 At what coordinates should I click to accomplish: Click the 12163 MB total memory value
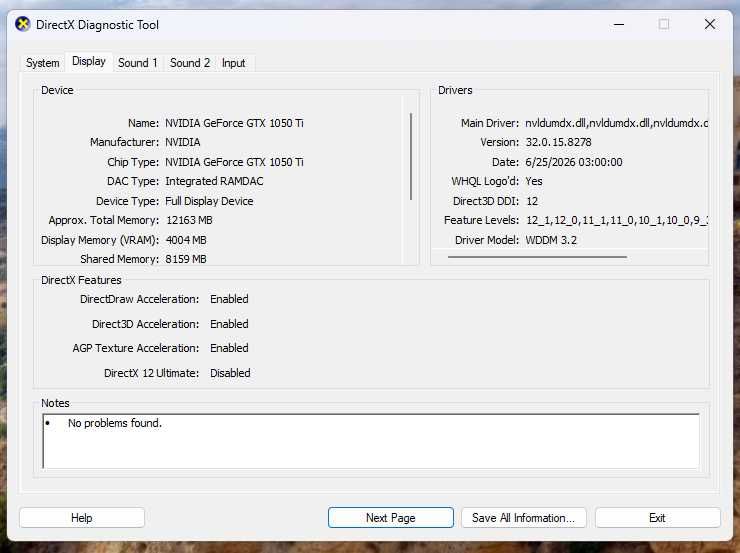189,220
